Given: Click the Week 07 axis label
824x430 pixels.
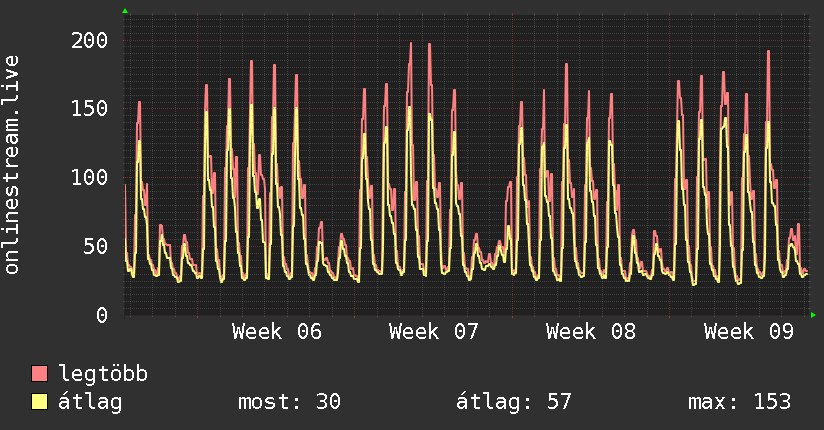Looking at the screenshot, I should coord(434,332).
